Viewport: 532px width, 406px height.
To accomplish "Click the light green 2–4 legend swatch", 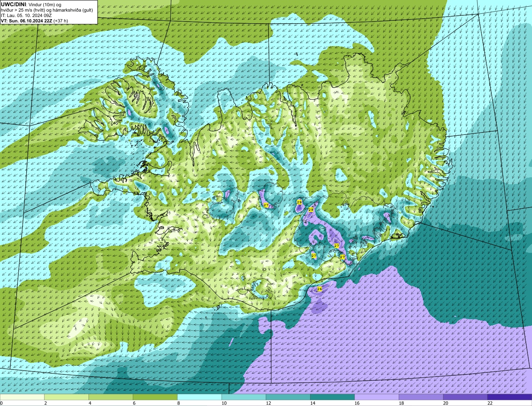I will coord(66,397).
